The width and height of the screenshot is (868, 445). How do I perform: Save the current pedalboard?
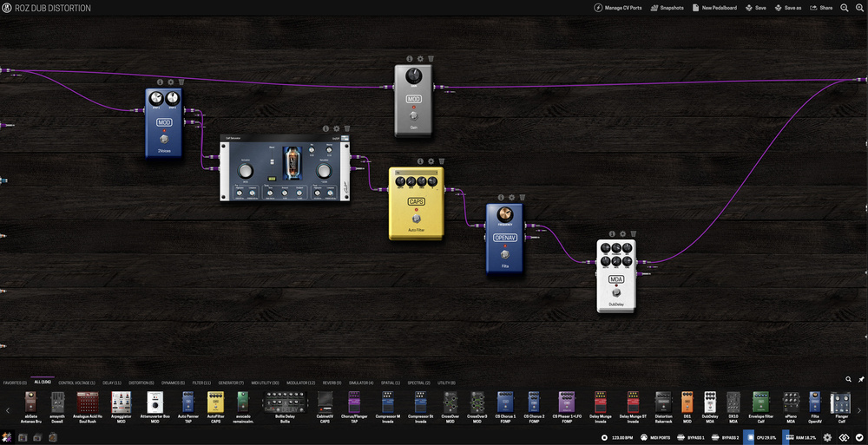pos(756,8)
